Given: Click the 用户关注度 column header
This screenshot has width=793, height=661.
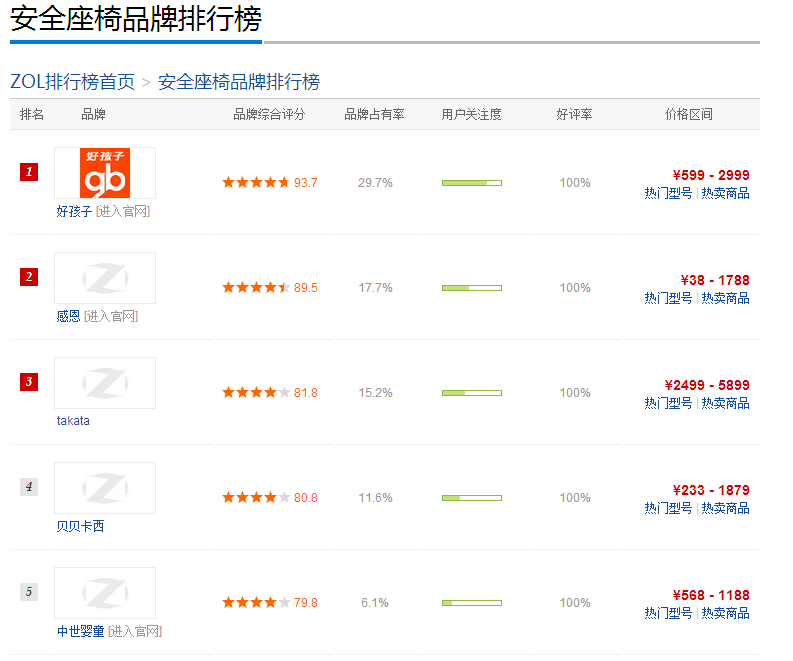Looking at the screenshot, I should [471, 115].
